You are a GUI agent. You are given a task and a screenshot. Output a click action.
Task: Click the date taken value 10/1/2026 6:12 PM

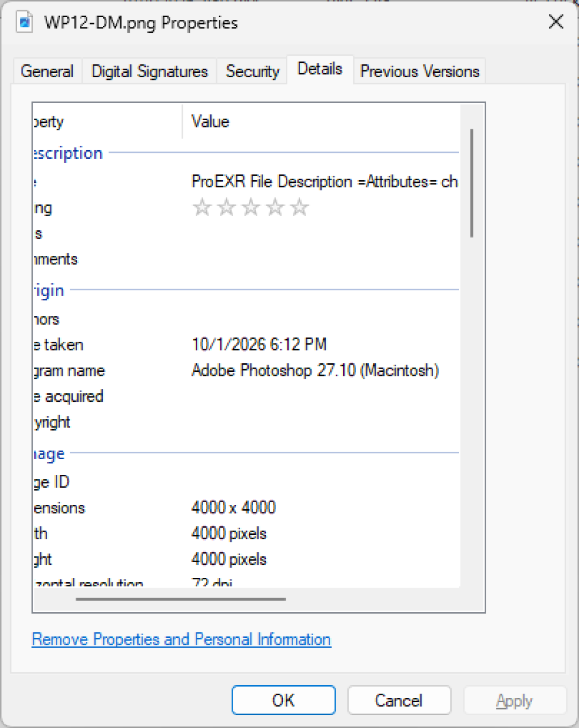pos(259,344)
